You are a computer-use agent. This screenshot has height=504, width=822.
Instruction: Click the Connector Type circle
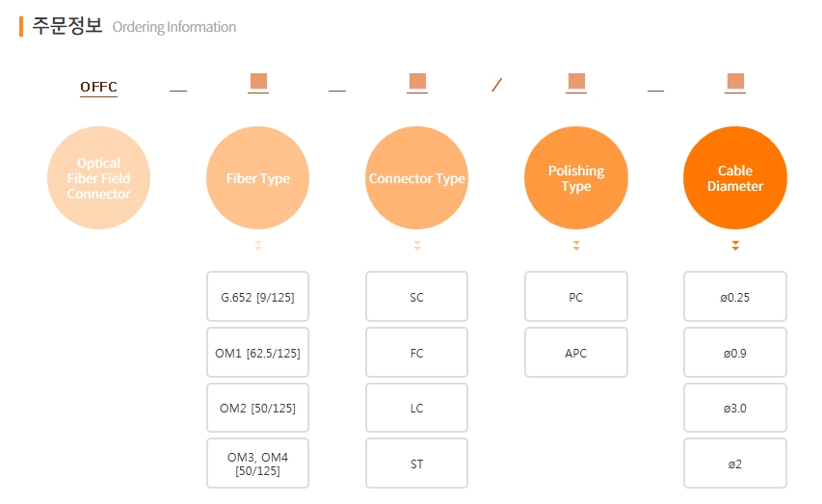416,178
